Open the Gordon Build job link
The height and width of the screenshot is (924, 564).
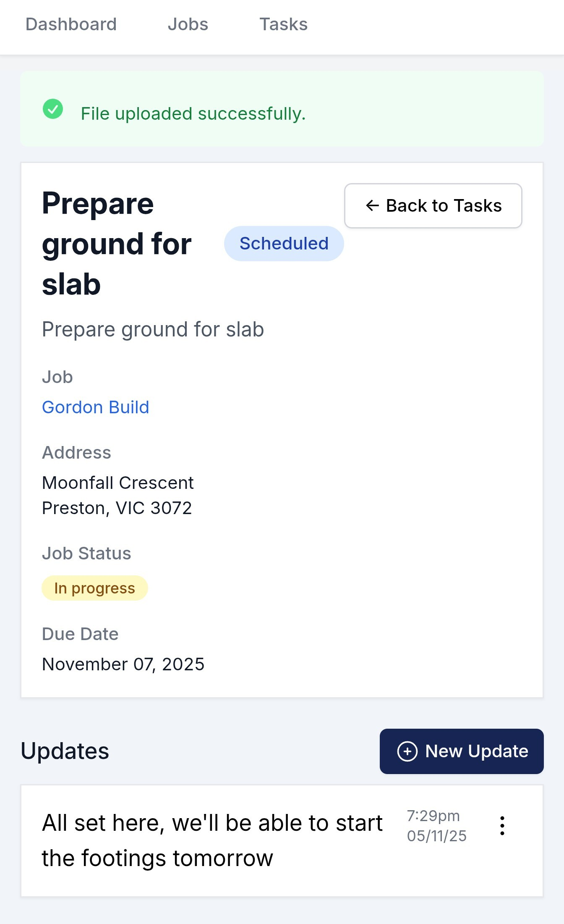95,407
